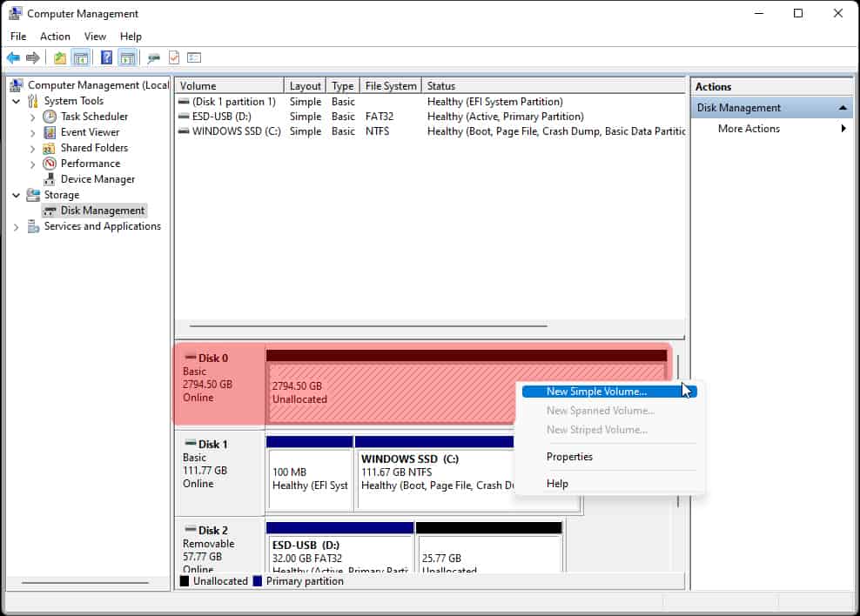
Task: Open the More Actions submenu arrow
Action: coord(843,128)
